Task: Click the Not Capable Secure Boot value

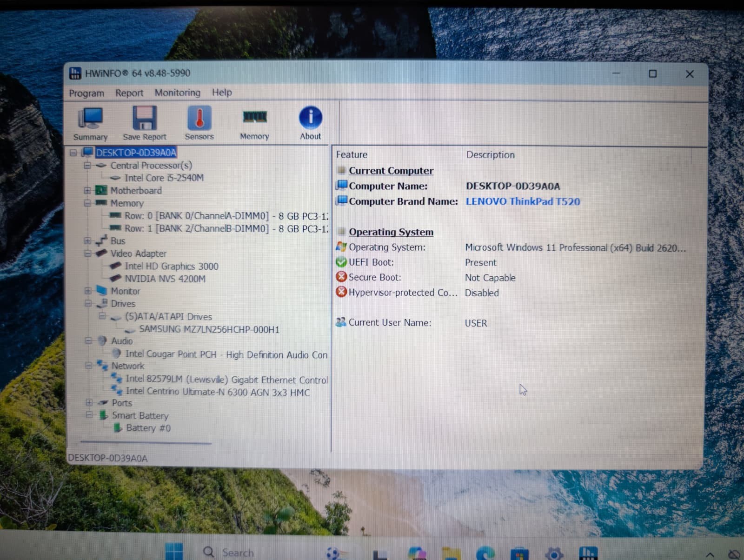Action: click(490, 278)
